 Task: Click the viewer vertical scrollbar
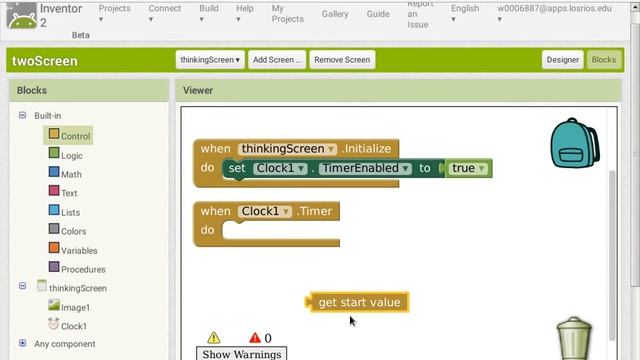tap(611, 255)
